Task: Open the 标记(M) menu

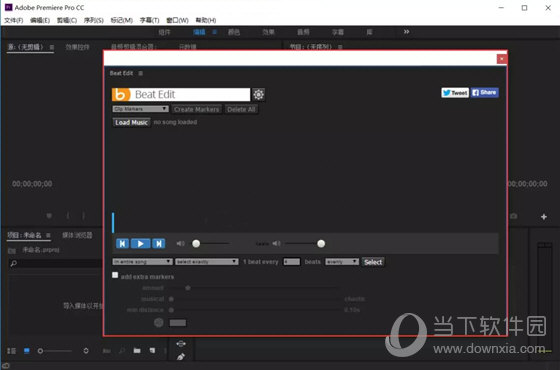Action: pyautogui.click(x=121, y=20)
